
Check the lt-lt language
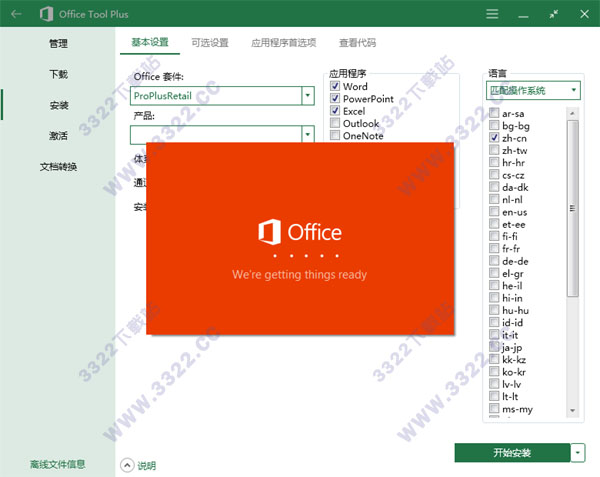point(494,396)
